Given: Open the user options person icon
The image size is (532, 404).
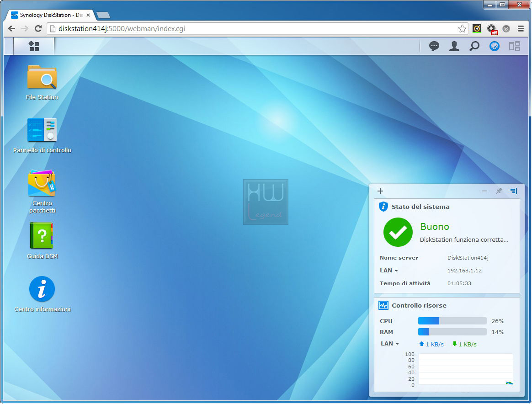Looking at the screenshot, I should point(454,46).
